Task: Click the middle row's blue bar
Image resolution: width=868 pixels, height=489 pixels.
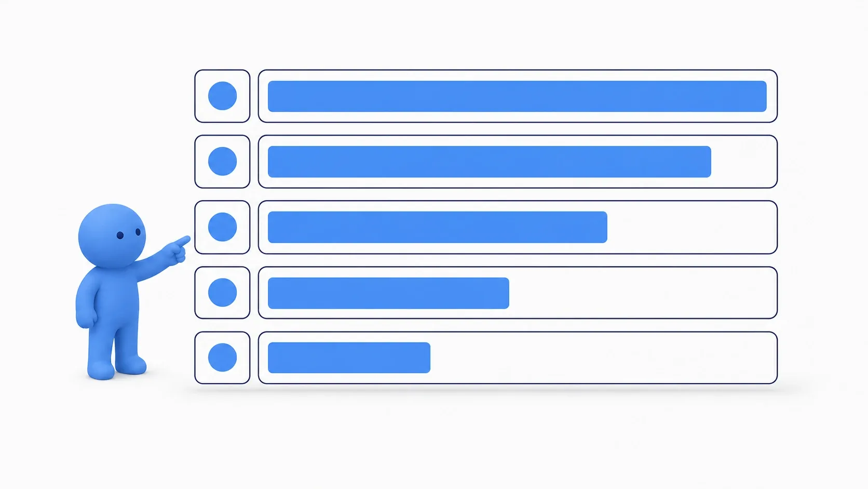Action: [437, 227]
